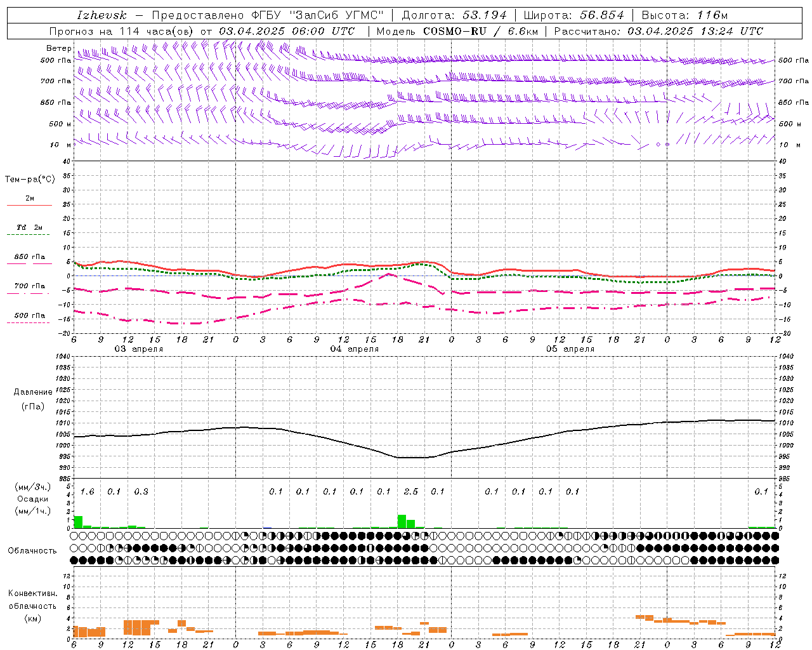This screenshot has height=650, width=812.
Task: Click the 'Давление' pressure panel label
Action: [33, 392]
